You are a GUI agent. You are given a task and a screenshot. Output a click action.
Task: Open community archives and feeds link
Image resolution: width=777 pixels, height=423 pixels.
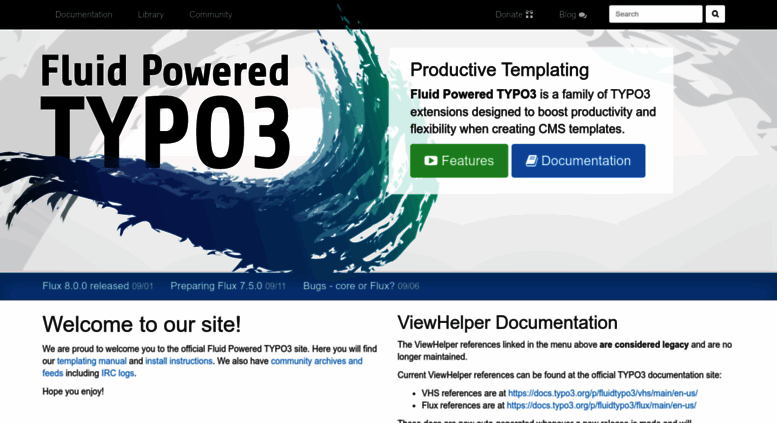point(317,361)
